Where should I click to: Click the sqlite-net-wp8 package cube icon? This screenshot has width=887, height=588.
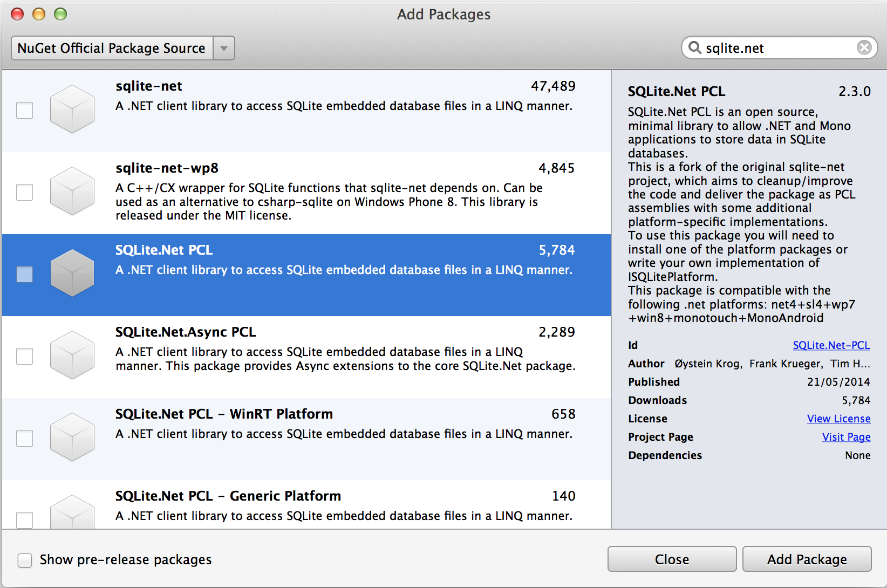[72, 191]
